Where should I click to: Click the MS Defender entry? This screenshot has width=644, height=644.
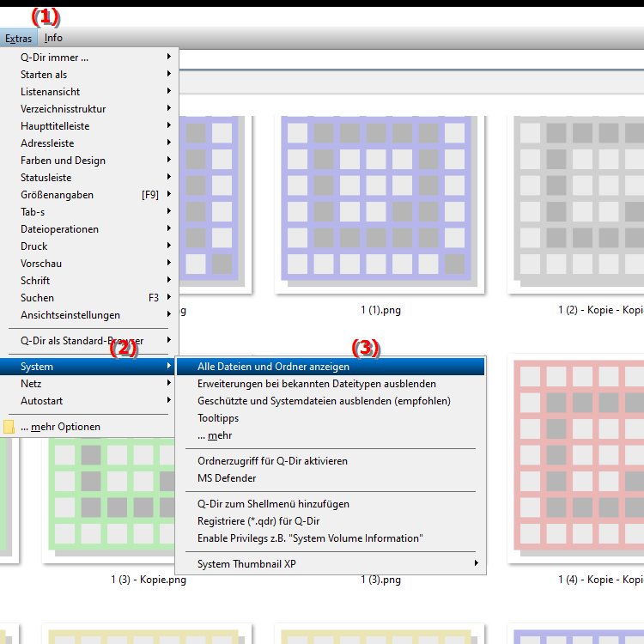click(x=227, y=478)
